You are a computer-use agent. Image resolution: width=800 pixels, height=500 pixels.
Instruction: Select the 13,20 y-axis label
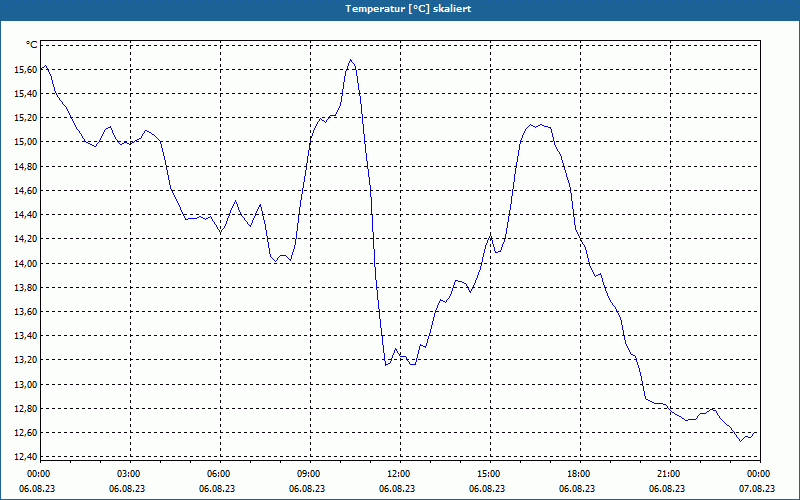[26, 360]
